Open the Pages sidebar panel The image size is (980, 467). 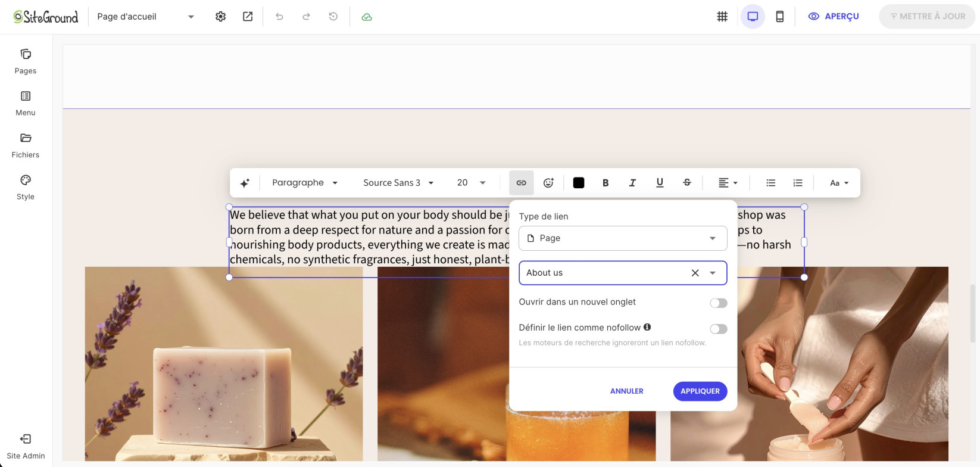pos(26,61)
